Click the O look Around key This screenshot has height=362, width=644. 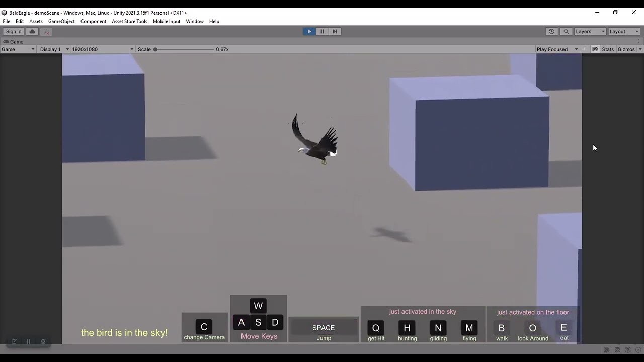coord(533,328)
